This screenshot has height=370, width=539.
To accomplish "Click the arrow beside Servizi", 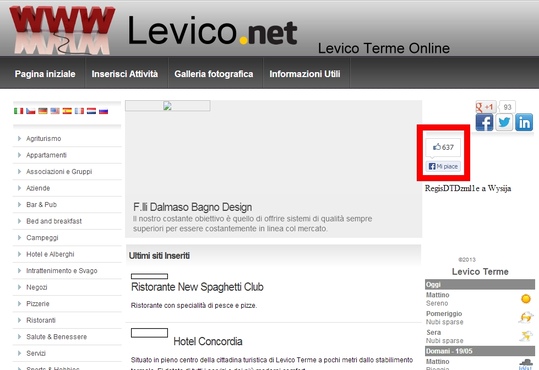I will coord(19,353).
